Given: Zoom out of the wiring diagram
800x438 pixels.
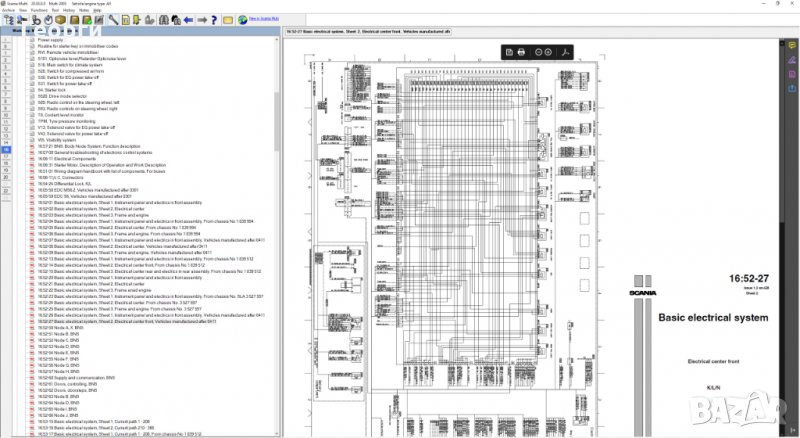Looking at the screenshot, I should click(x=538, y=51).
